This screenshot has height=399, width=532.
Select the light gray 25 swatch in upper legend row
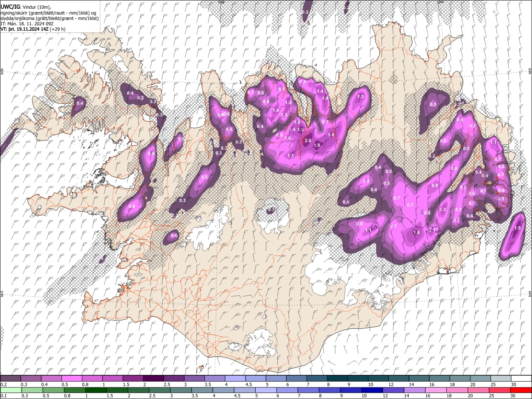coord(501,379)
